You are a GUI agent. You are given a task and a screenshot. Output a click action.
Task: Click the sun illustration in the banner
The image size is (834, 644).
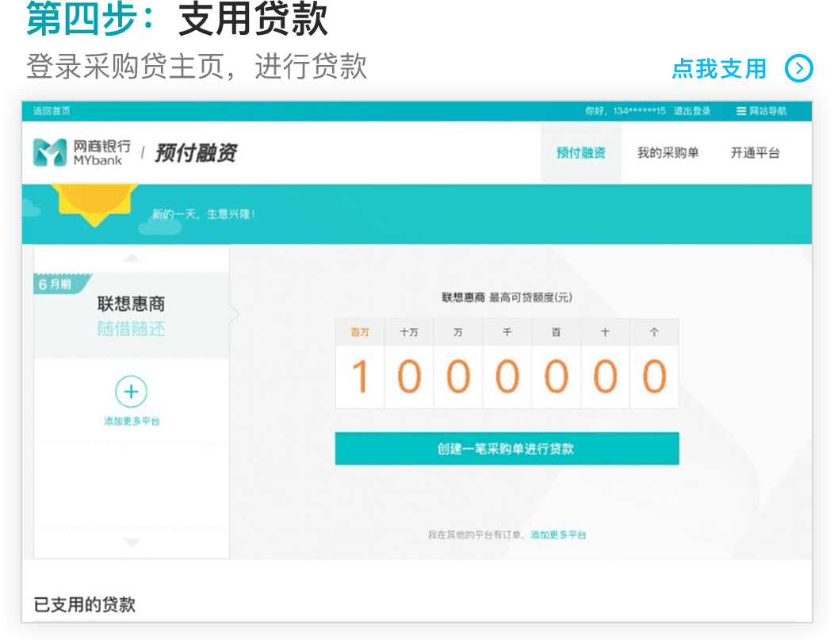(94, 204)
